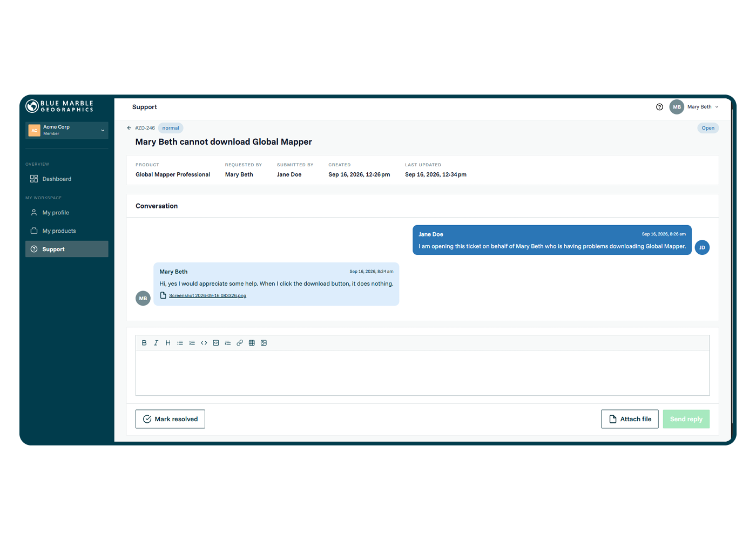Go back using the arrow beside #ZD-246

[x=129, y=128]
